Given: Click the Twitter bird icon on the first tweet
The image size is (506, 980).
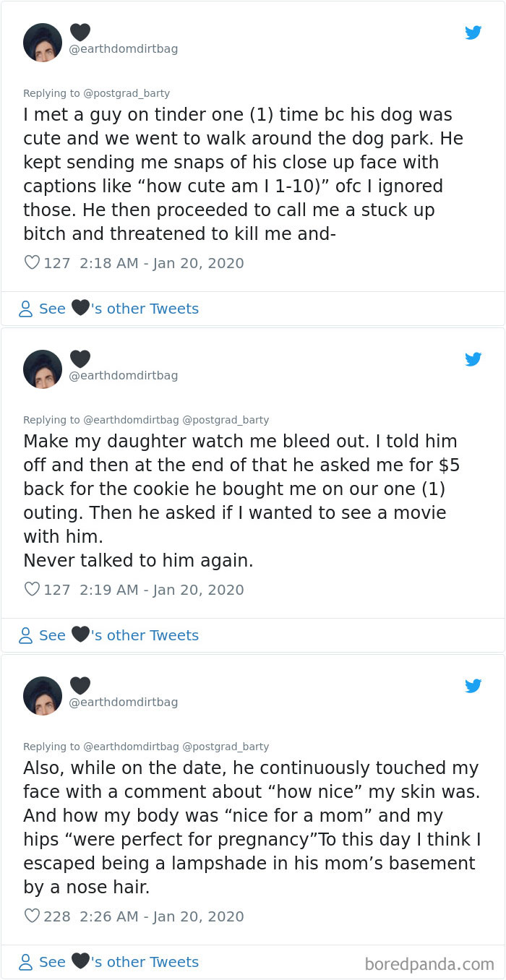Looking at the screenshot, I should tap(473, 33).
